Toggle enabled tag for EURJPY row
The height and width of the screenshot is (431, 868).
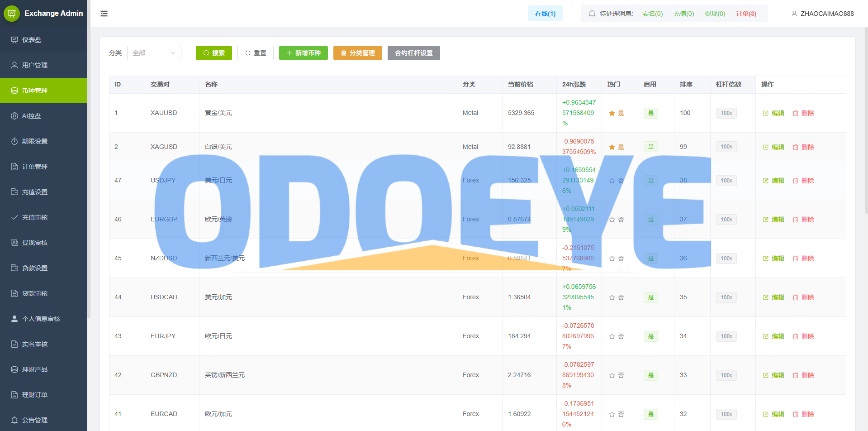(x=650, y=336)
